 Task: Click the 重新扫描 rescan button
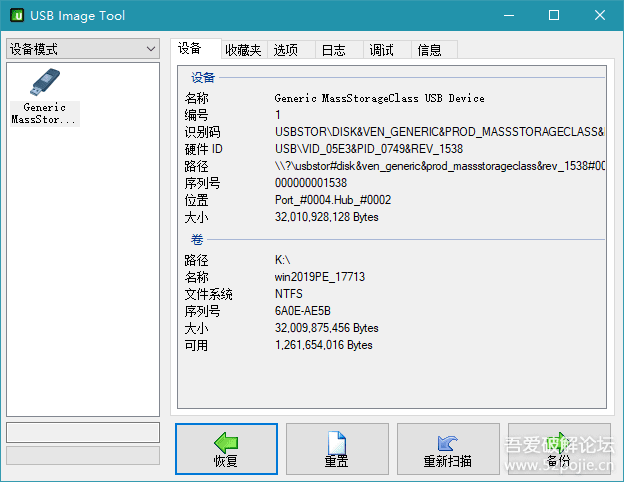(448, 449)
